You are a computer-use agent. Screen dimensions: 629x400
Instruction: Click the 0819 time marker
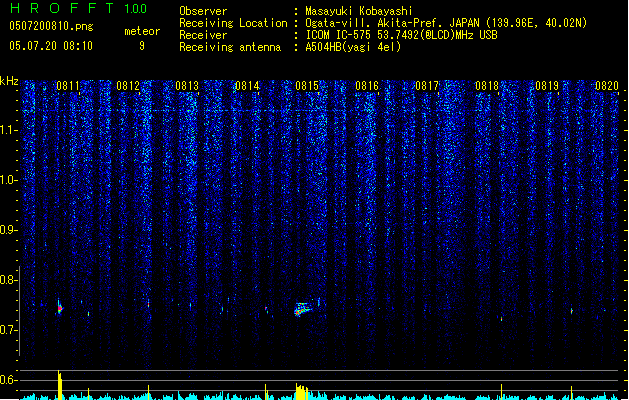pos(547,86)
